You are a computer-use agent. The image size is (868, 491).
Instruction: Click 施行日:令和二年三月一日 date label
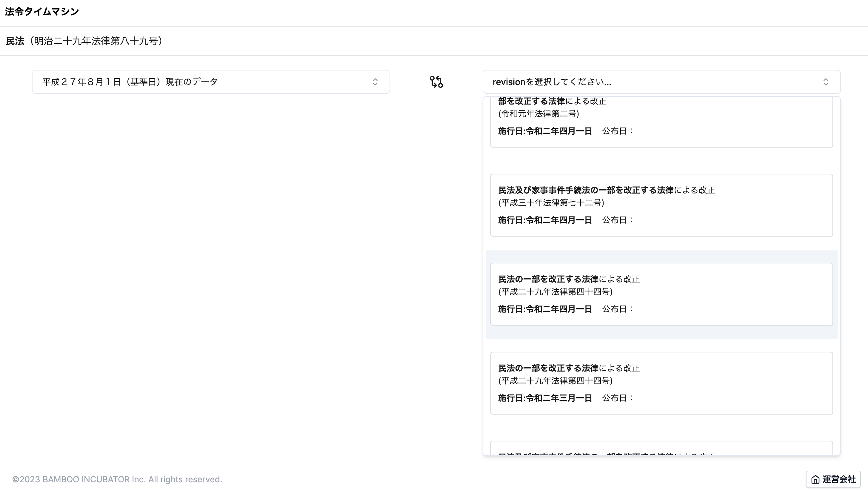coord(545,398)
